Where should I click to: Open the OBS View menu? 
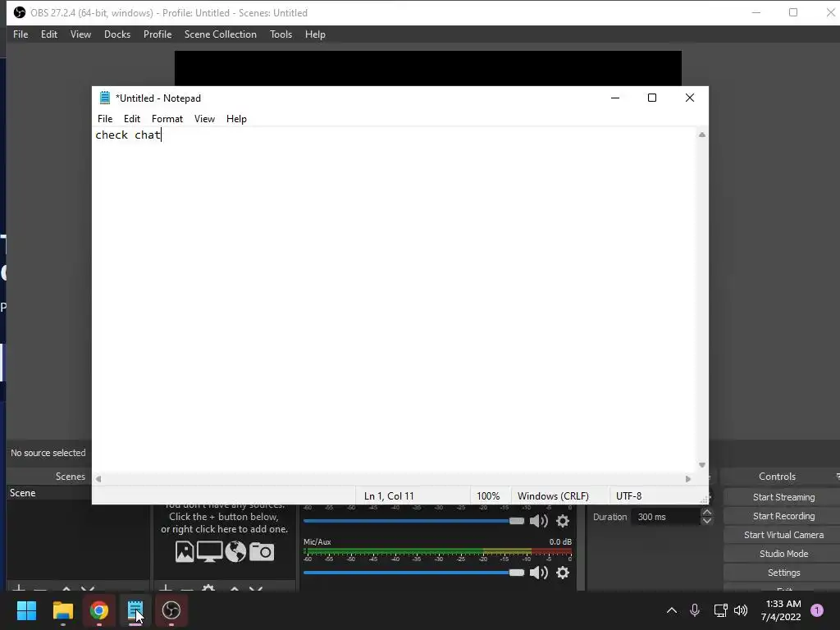coord(80,34)
